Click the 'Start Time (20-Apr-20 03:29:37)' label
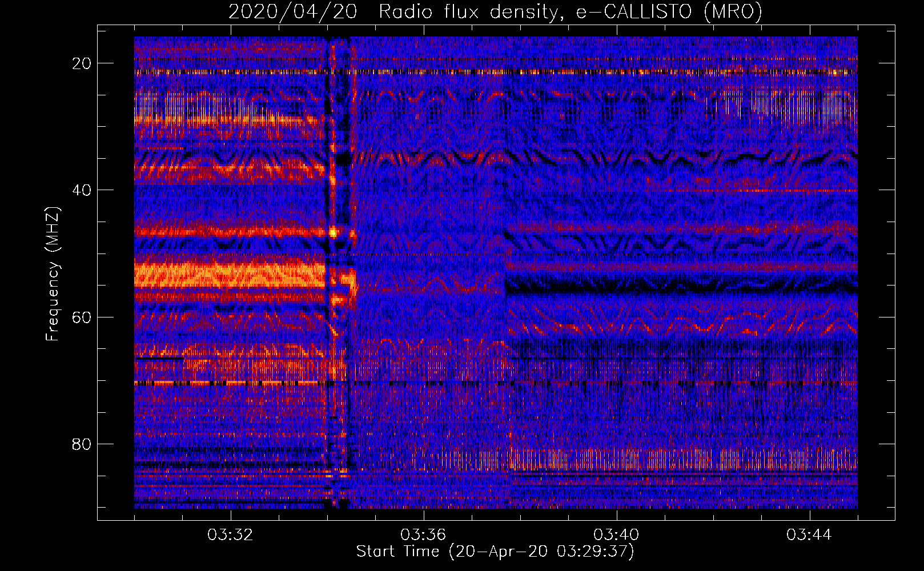The image size is (924, 571). click(495, 552)
